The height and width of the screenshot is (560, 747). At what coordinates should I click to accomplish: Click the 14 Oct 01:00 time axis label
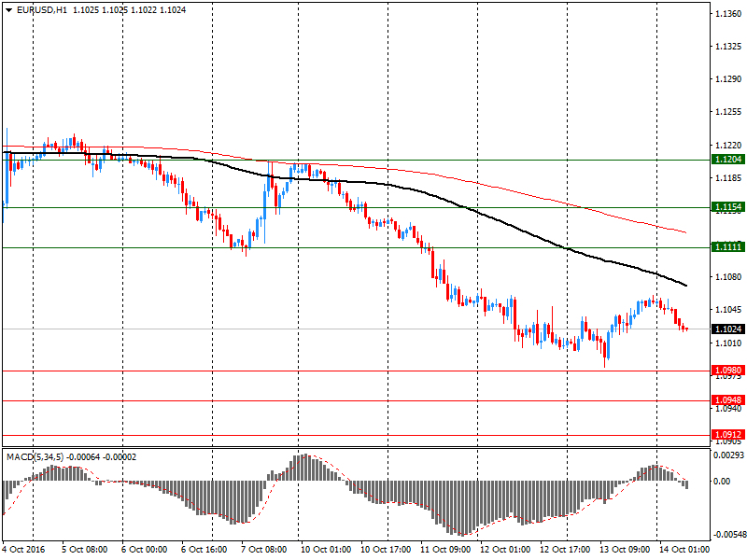click(x=684, y=550)
